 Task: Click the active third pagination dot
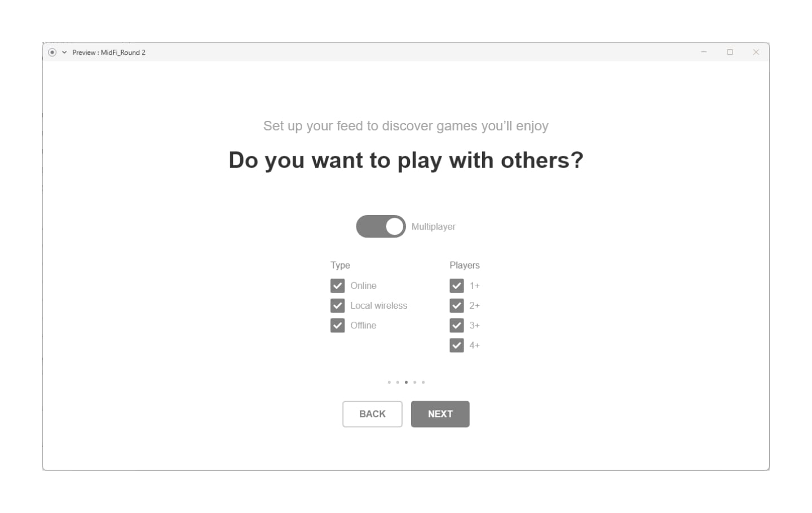pos(406,382)
